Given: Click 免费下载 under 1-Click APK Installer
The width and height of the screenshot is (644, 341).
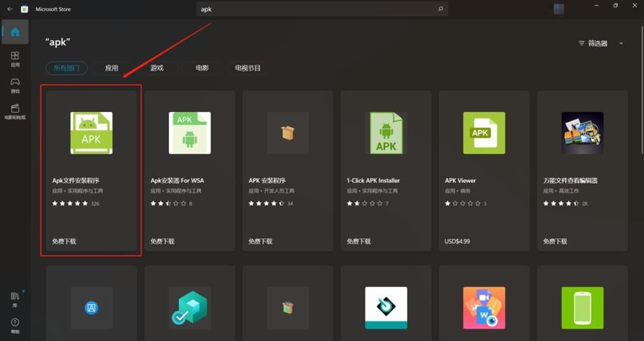Looking at the screenshot, I should click(x=358, y=241).
